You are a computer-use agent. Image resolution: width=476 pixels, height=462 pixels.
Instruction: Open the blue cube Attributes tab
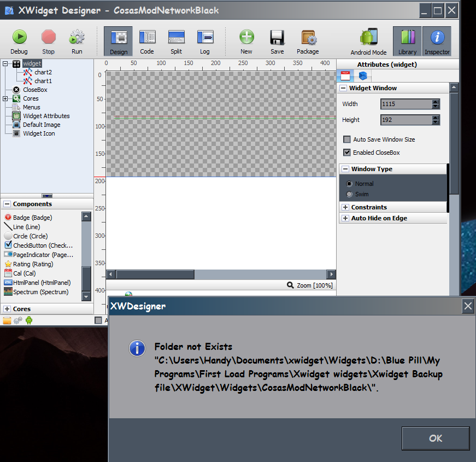coord(363,75)
